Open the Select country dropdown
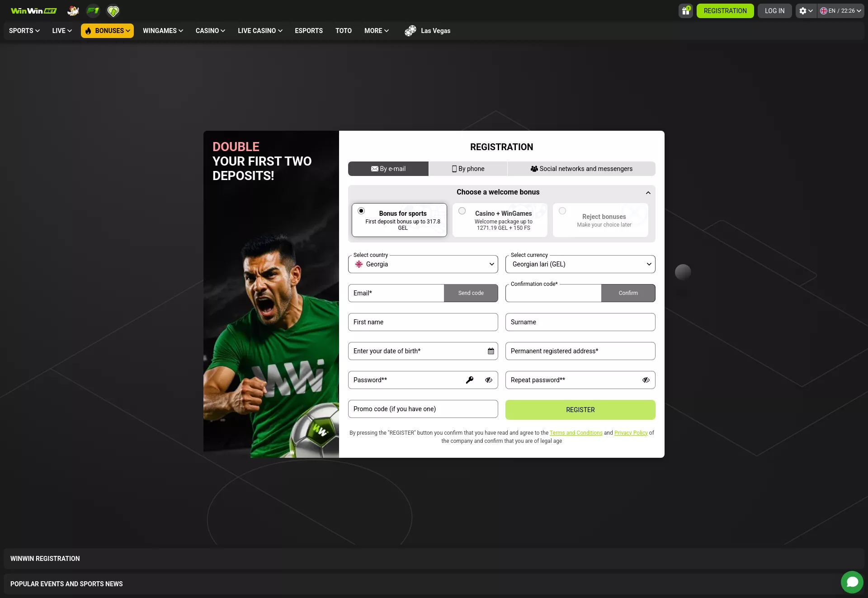This screenshot has width=868, height=598. point(423,264)
